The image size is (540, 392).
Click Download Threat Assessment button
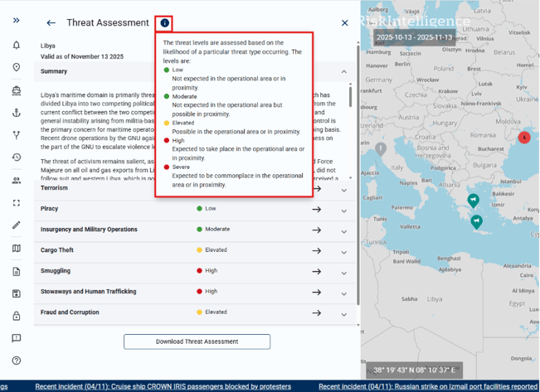point(197,341)
